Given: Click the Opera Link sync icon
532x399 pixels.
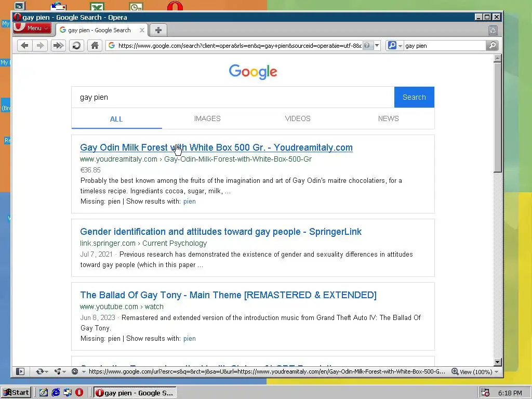Looking at the screenshot, I should click(x=39, y=371).
